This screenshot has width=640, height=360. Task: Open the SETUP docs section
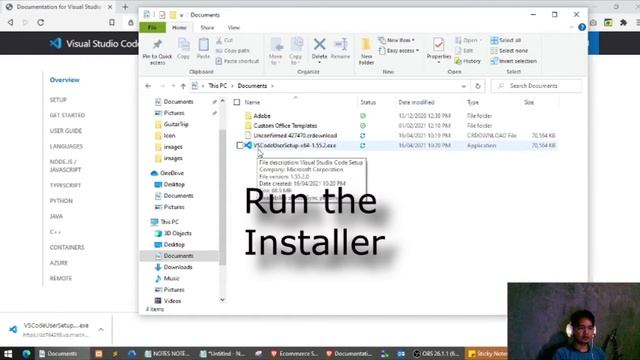(x=58, y=100)
